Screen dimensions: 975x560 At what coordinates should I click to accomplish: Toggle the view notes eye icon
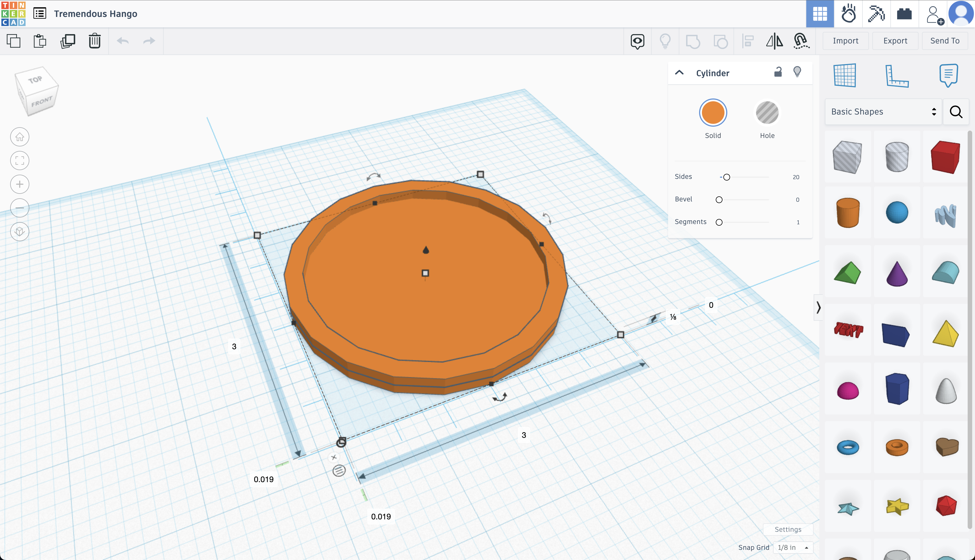[637, 41]
